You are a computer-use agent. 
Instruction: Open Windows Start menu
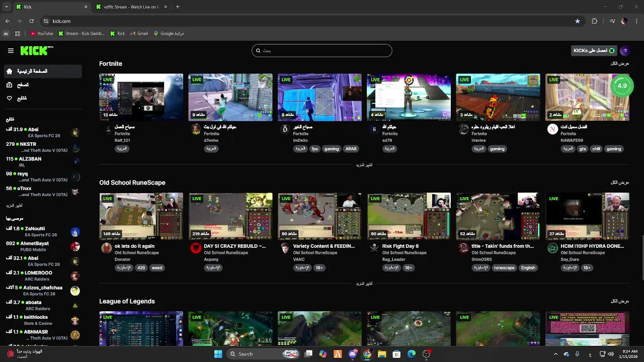pyautogui.click(x=218, y=354)
